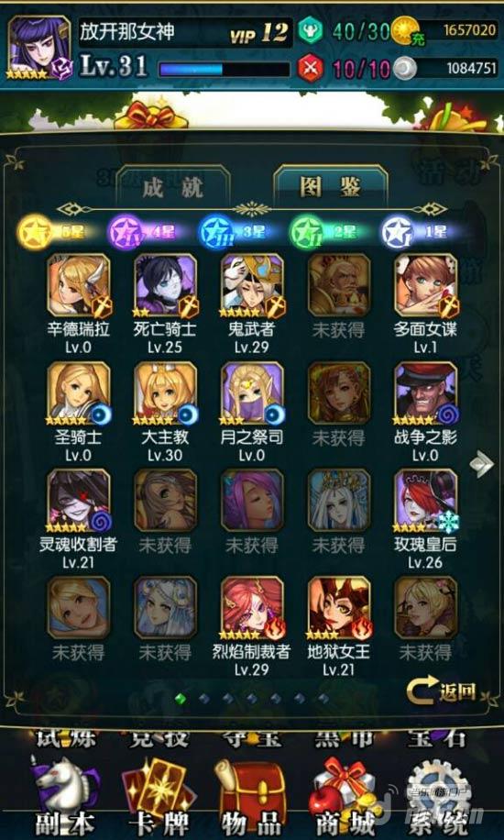Filter cards by 1星 white star
Screen dimensions: 504x840
tap(419, 233)
